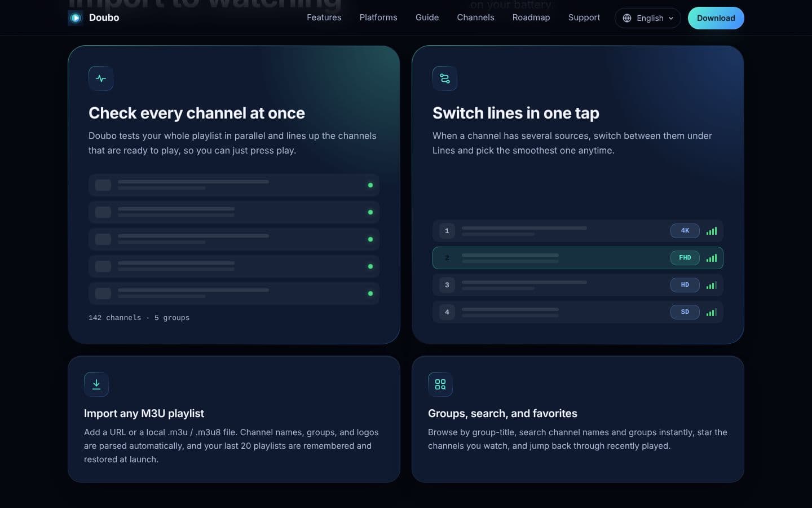
Task: Click the groups grid search icon
Action: (x=440, y=384)
